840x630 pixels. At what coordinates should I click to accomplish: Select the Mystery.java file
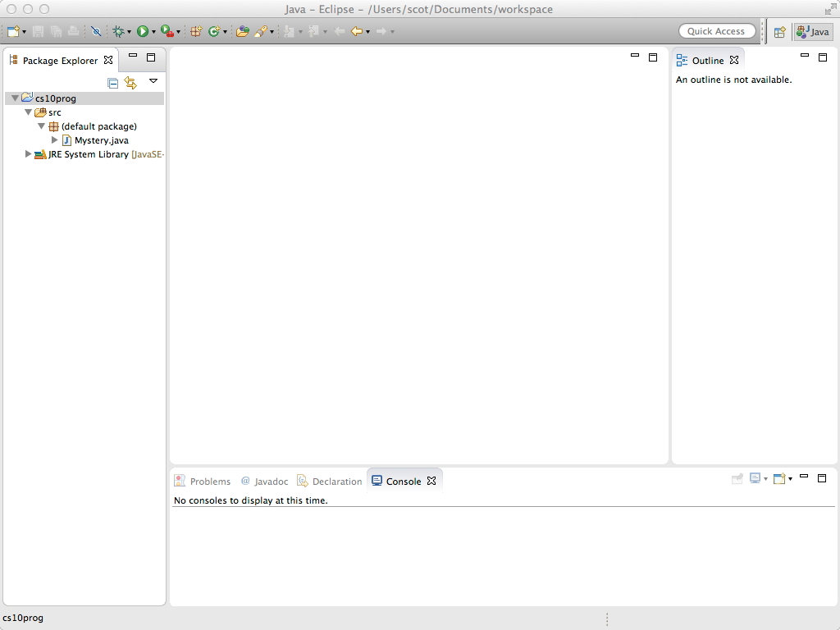point(101,140)
